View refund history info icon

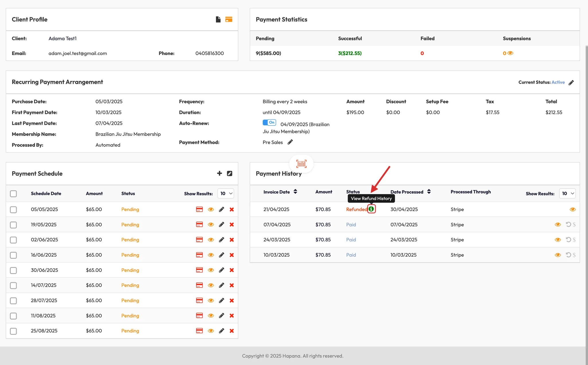[x=371, y=209]
